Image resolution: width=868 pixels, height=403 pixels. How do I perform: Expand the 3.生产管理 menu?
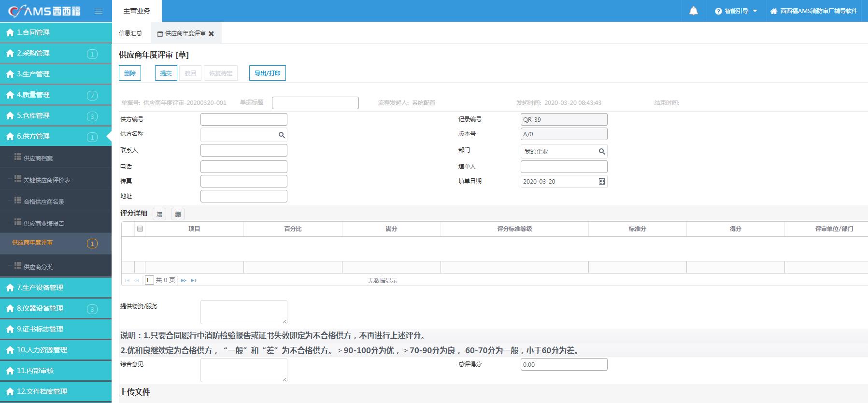point(56,74)
